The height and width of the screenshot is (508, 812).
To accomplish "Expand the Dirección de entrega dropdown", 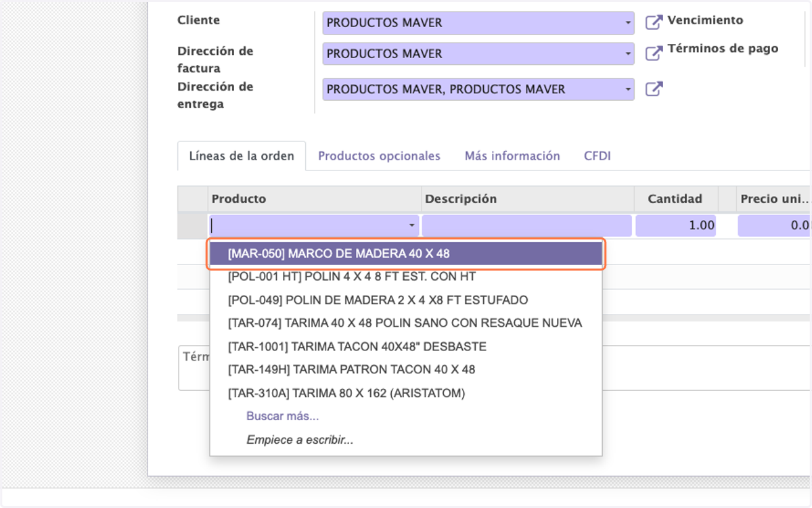I will pos(628,89).
